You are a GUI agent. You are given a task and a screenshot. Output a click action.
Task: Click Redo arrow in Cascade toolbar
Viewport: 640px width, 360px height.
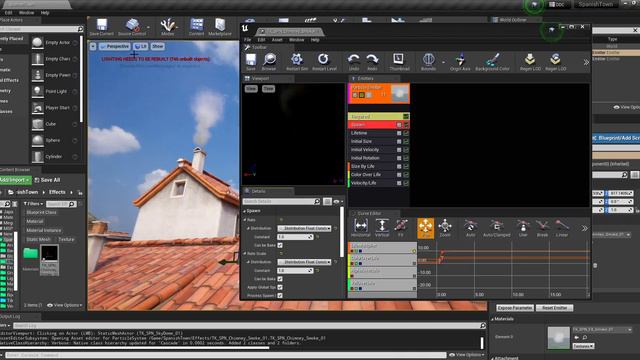point(372,60)
